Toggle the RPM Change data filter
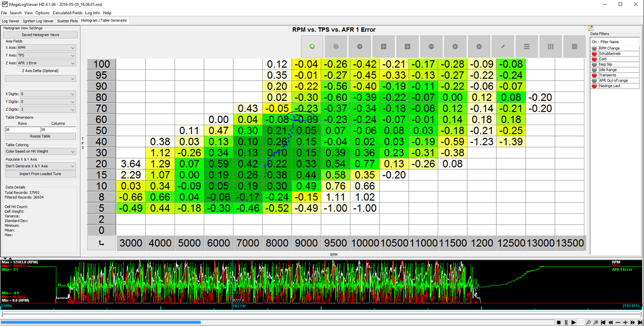 pyautogui.click(x=594, y=48)
